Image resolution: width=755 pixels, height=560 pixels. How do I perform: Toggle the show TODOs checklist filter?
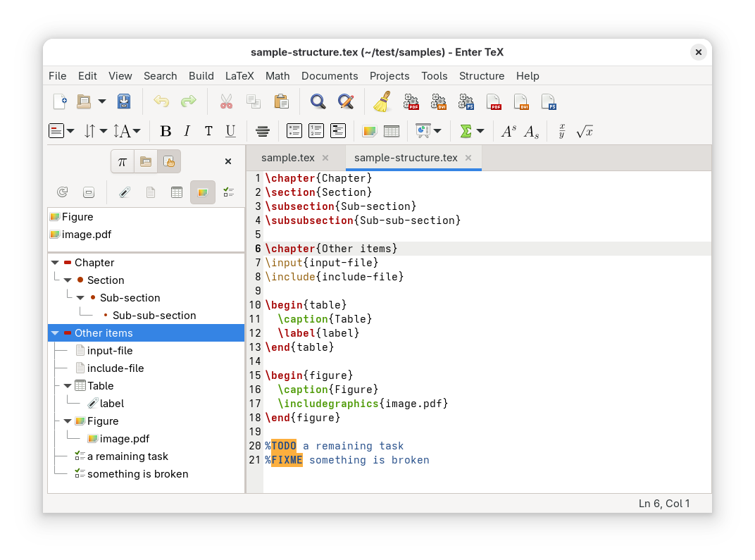[x=228, y=192]
